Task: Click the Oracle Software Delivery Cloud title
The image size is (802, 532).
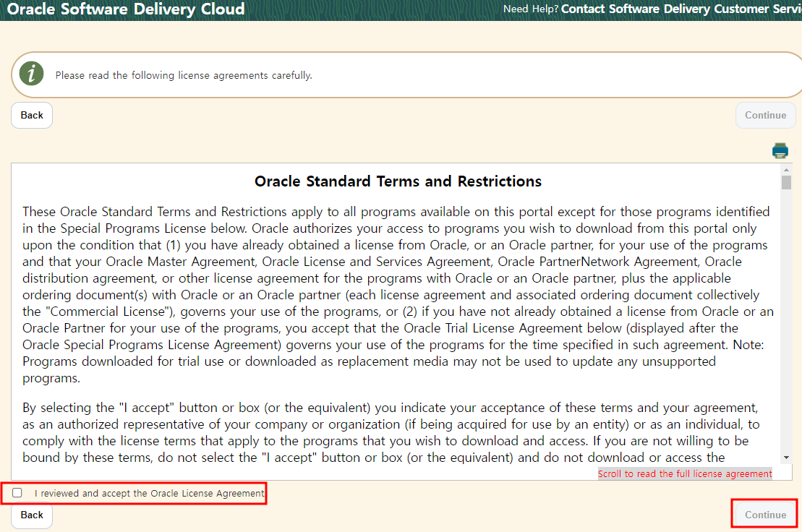Action: [126, 9]
